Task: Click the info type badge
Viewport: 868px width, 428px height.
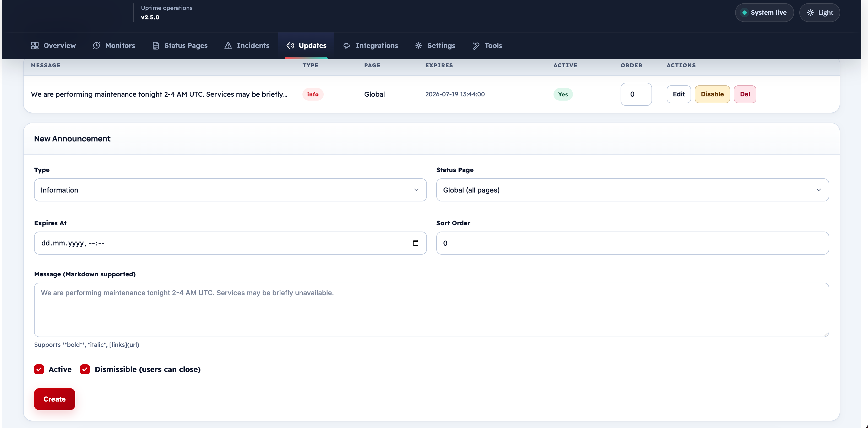Action: [x=313, y=94]
